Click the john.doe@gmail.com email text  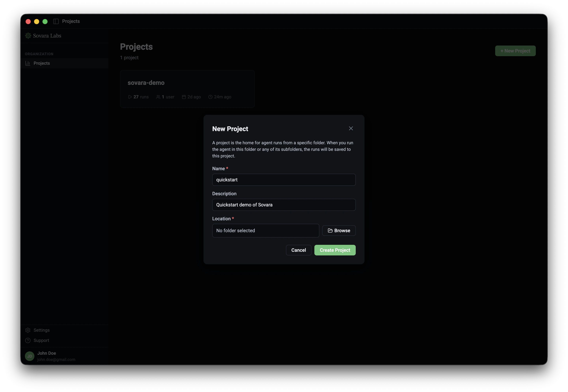coord(56,359)
